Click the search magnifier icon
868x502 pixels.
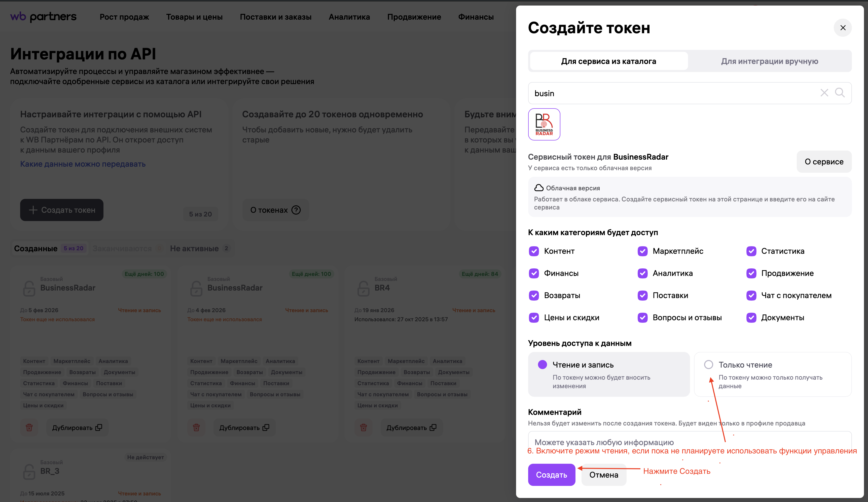point(839,93)
